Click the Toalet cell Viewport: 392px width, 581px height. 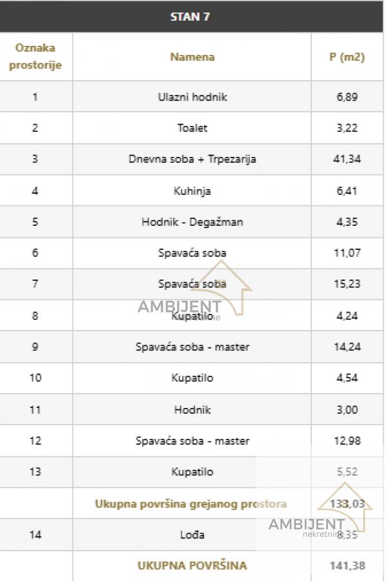(192, 128)
